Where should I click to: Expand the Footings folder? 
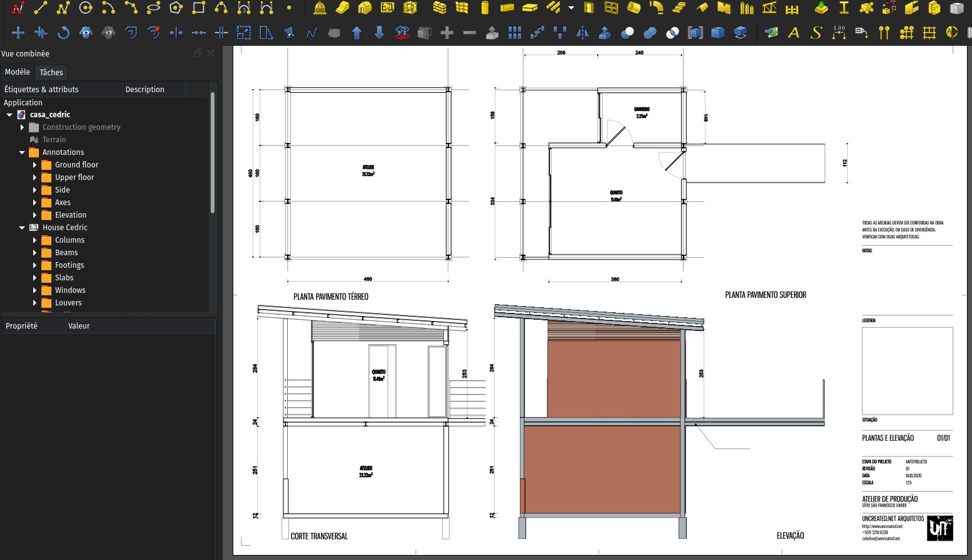click(x=34, y=265)
